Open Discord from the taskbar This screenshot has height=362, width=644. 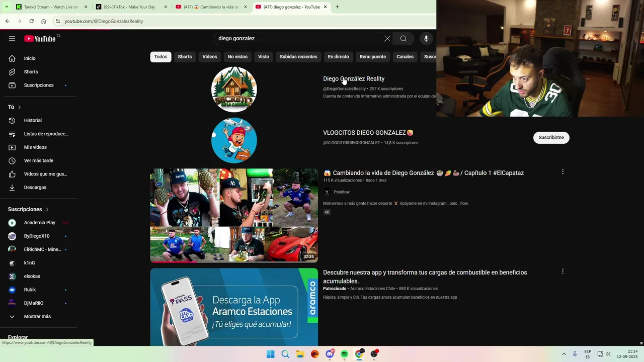pyautogui.click(x=330, y=354)
